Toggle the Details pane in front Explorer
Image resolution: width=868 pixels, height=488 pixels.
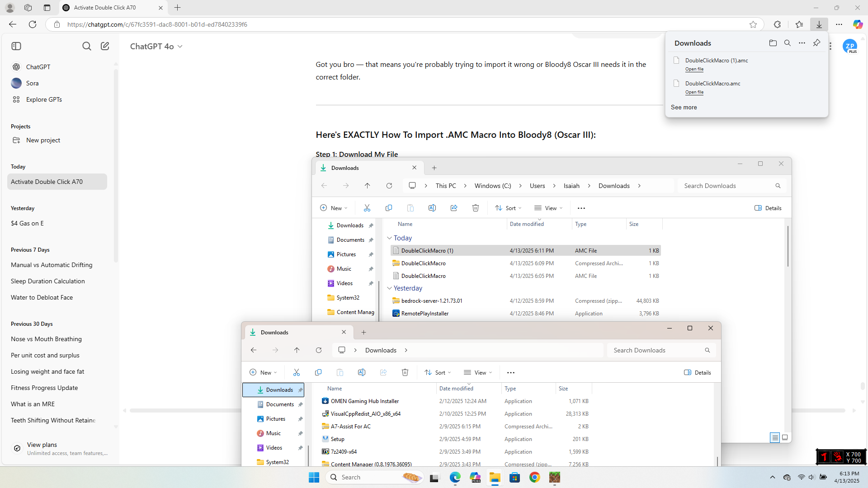[697, 372]
